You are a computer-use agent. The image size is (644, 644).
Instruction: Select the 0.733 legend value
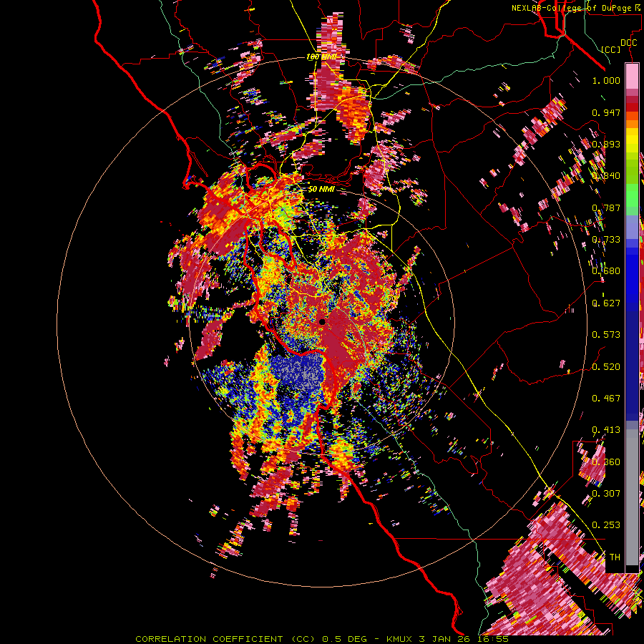click(x=606, y=240)
